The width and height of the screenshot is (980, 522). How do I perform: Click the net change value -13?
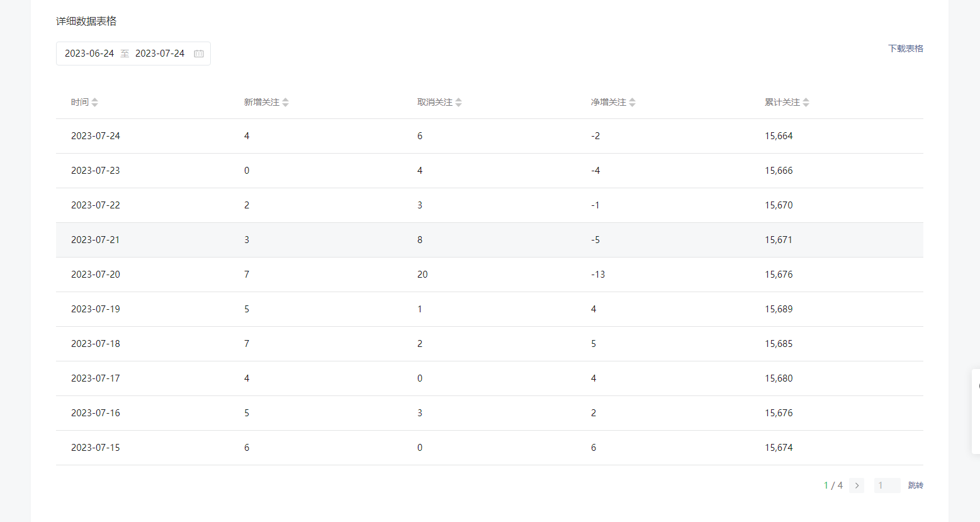click(x=597, y=275)
